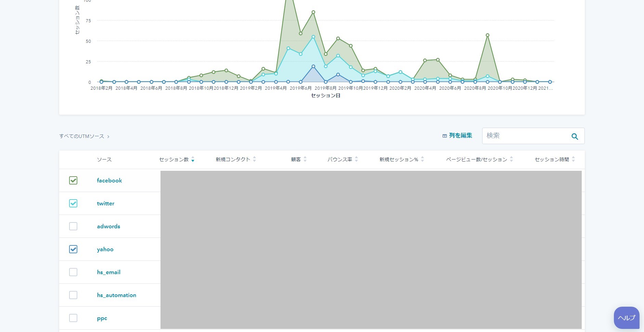This screenshot has width=644, height=332.
Task: Click the 2019年6月 x-axis label
Action: point(300,88)
